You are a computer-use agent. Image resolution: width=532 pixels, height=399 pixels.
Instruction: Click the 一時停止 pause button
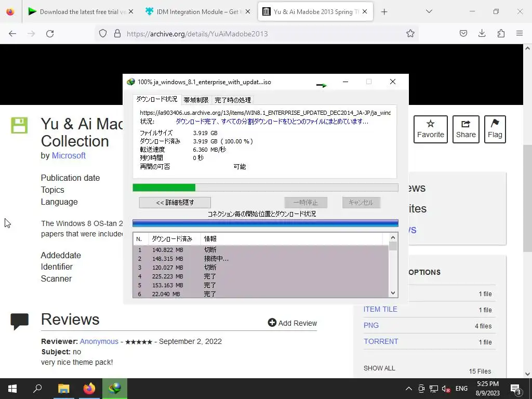[305, 203]
